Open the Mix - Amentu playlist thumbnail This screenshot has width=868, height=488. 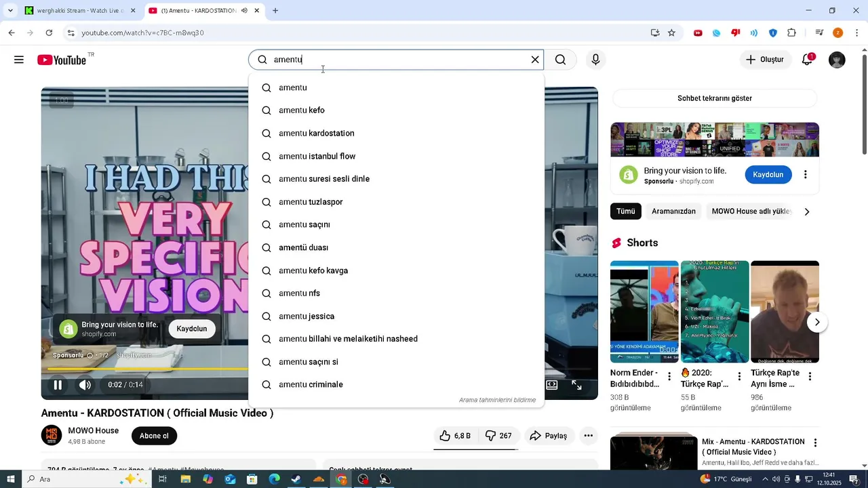point(654,453)
